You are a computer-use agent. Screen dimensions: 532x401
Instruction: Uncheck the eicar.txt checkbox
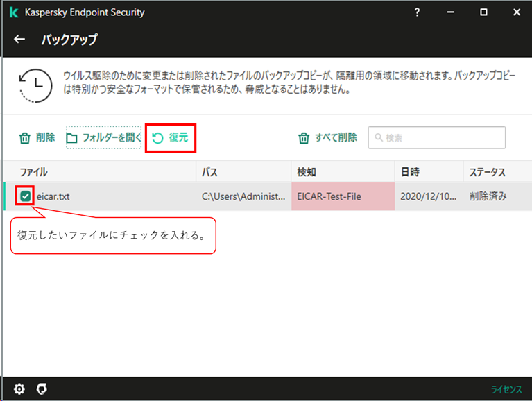[x=25, y=196]
